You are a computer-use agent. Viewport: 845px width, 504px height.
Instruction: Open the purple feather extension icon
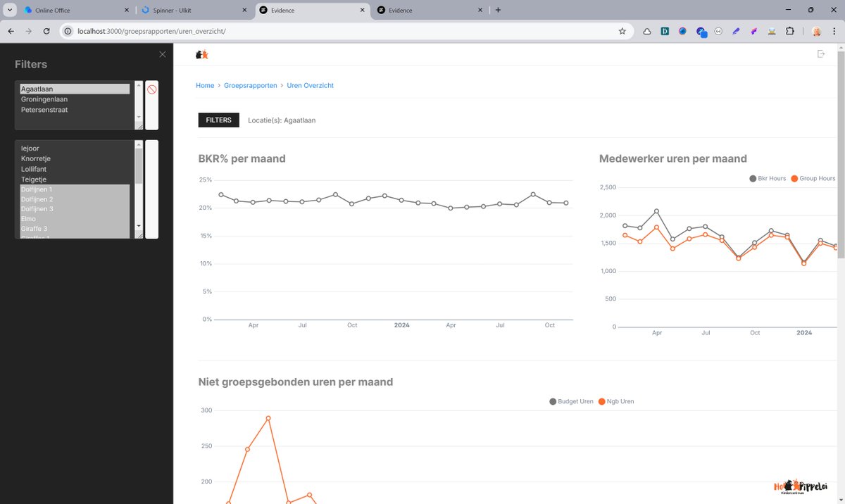[x=736, y=31]
